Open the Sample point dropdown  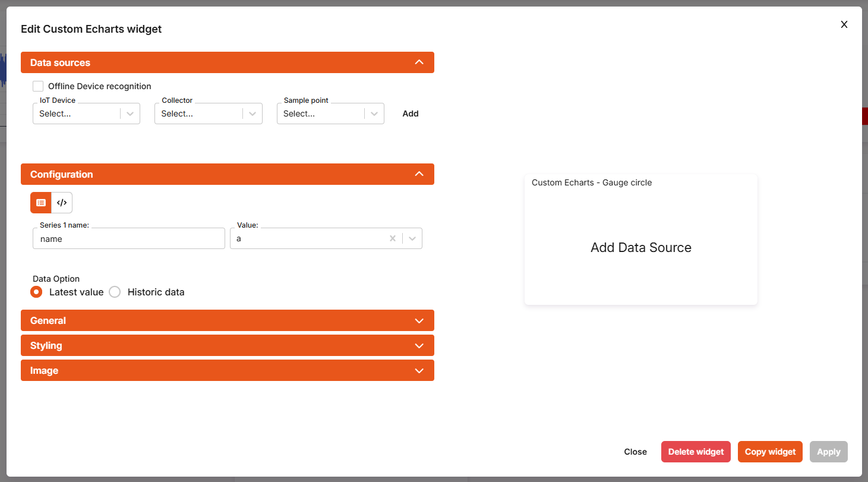point(330,114)
